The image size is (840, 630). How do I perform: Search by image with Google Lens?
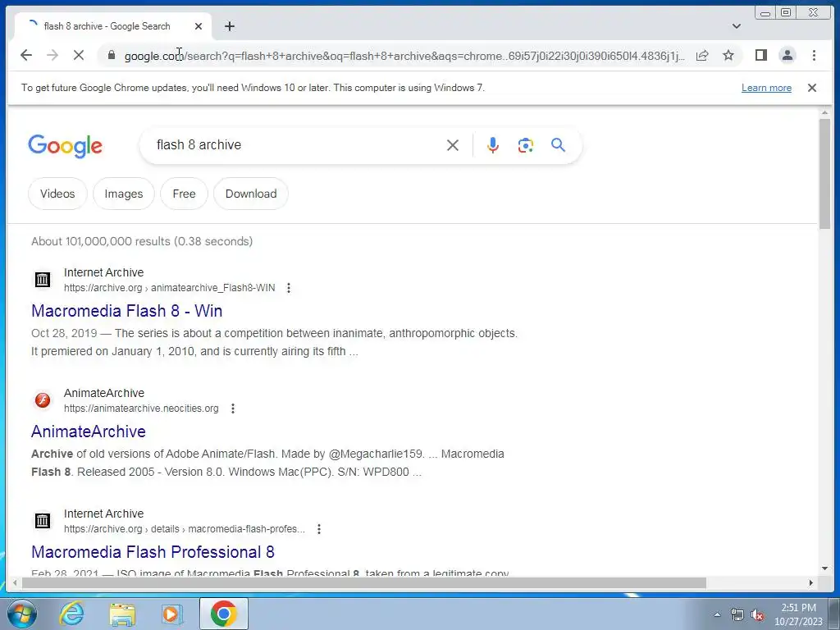[x=526, y=145]
